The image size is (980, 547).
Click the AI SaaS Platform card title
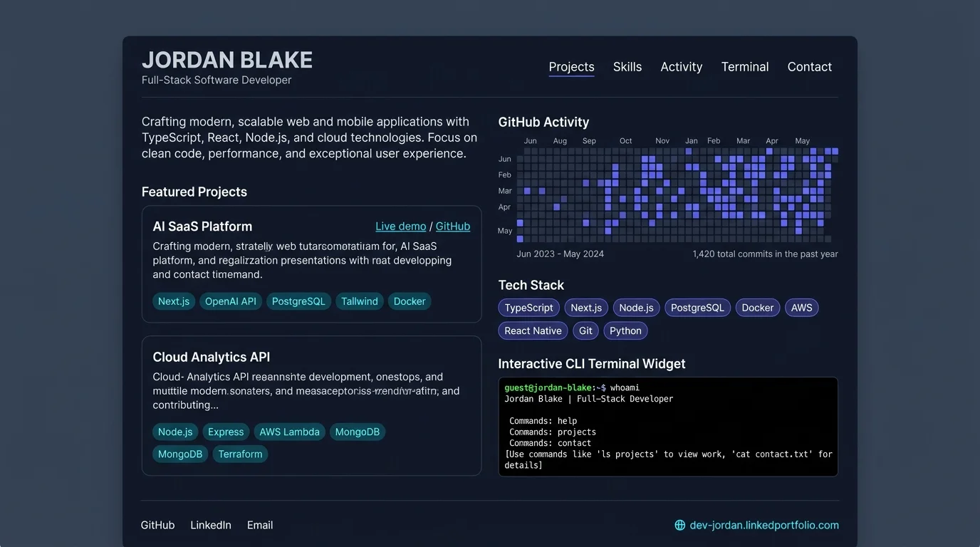tap(202, 226)
